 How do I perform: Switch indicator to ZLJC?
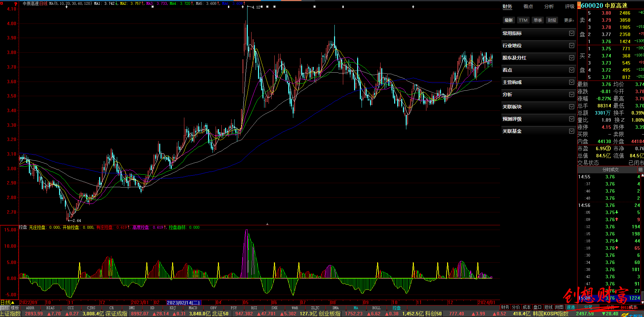point(315,308)
